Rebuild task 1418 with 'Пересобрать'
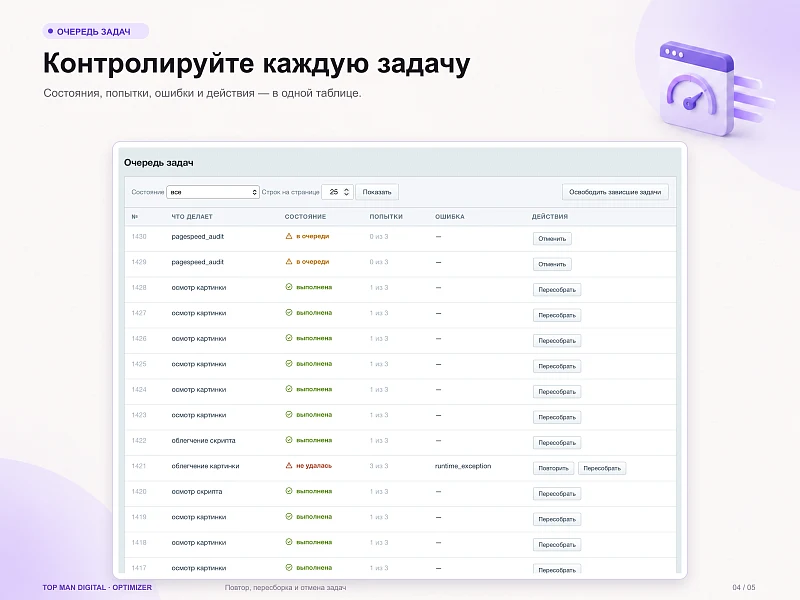This screenshot has height=600, width=800. [x=557, y=545]
